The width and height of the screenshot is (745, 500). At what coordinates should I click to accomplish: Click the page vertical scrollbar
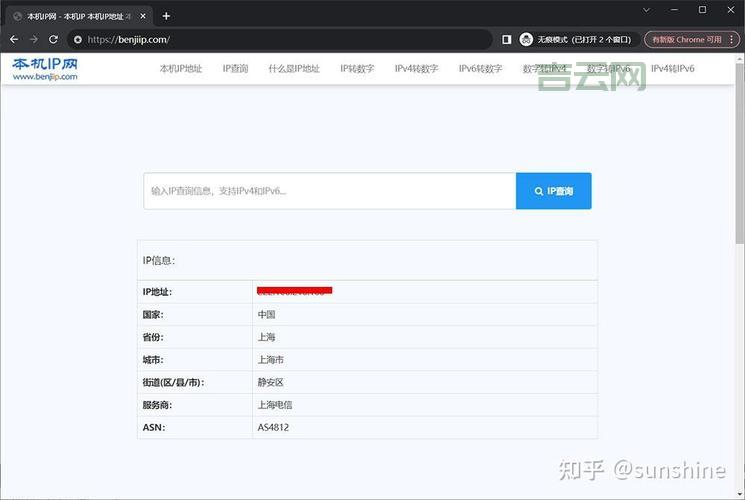740,154
